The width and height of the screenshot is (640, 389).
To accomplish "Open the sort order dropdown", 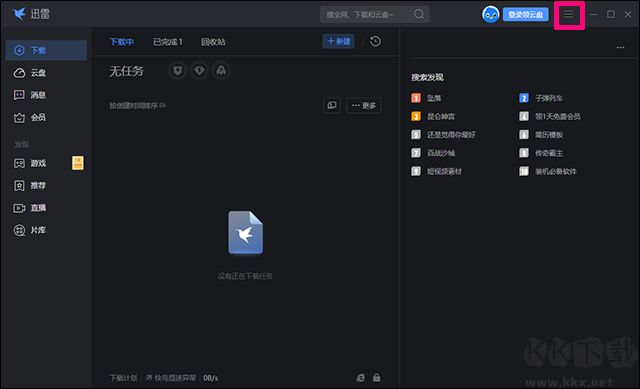I will pyautogui.click(x=137, y=105).
